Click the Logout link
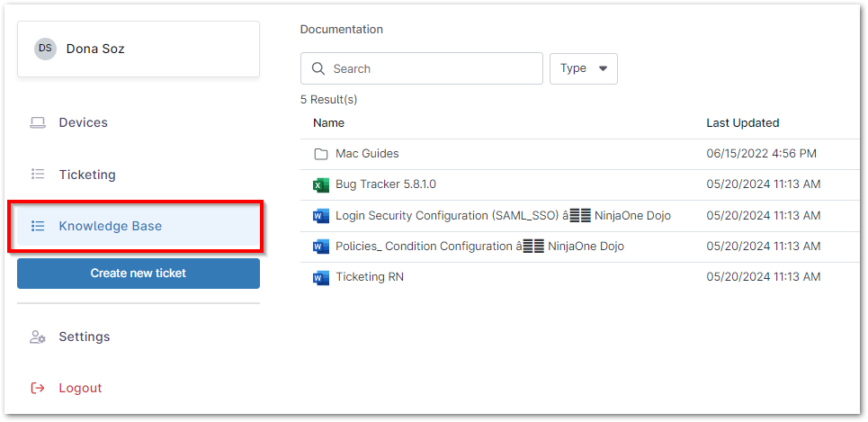 80,388
